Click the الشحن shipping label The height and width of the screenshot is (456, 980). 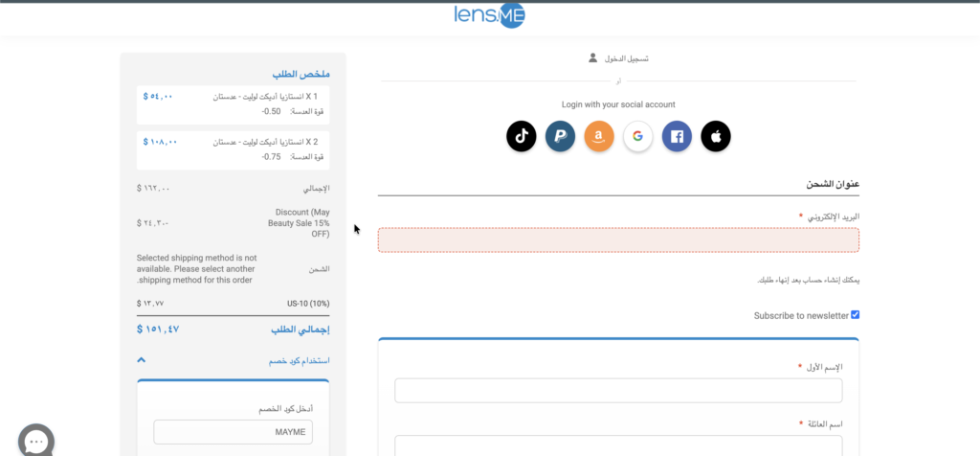click(x=319, y=269)
